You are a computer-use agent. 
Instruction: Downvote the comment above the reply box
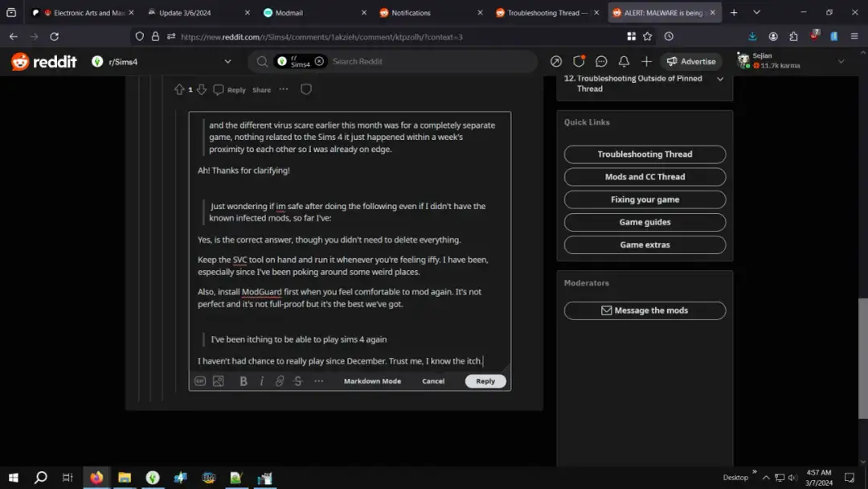click(x=202, y=89)
